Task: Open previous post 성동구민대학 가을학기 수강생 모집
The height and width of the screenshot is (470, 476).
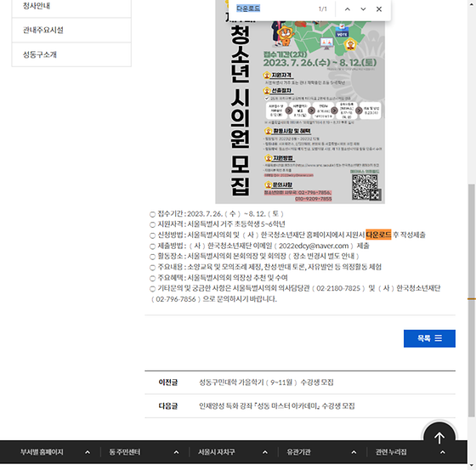Action: (266, 382)
